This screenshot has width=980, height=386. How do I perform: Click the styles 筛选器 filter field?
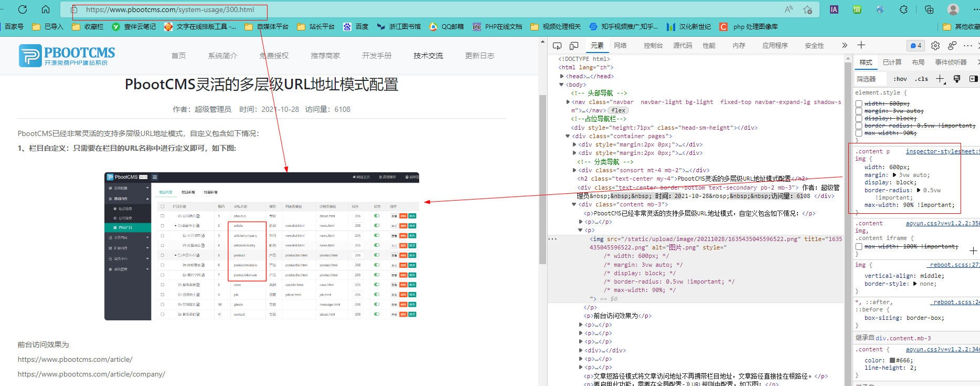tap(871, 79)
